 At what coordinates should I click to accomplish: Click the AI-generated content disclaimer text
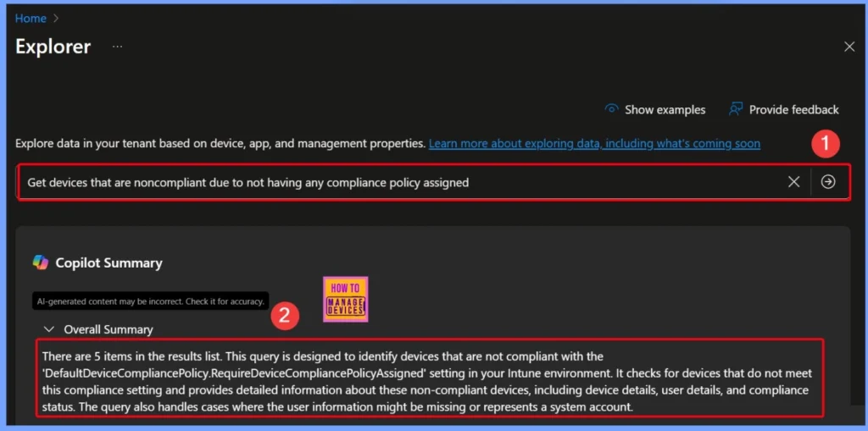(x=151, y=301)
